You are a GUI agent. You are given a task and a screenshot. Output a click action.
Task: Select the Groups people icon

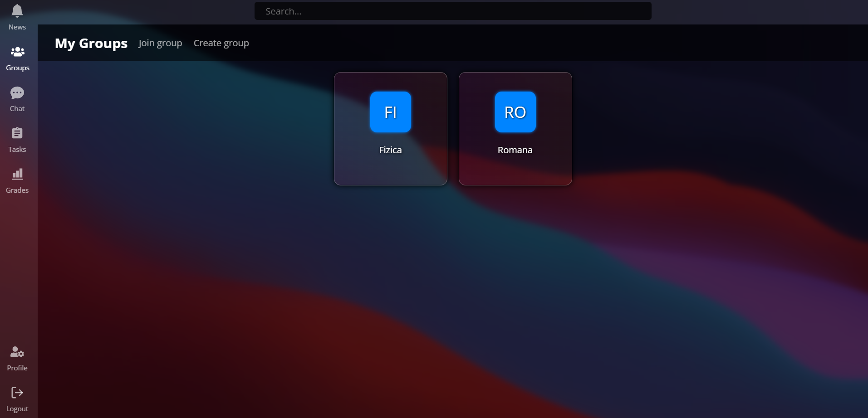tap(17, 52)
